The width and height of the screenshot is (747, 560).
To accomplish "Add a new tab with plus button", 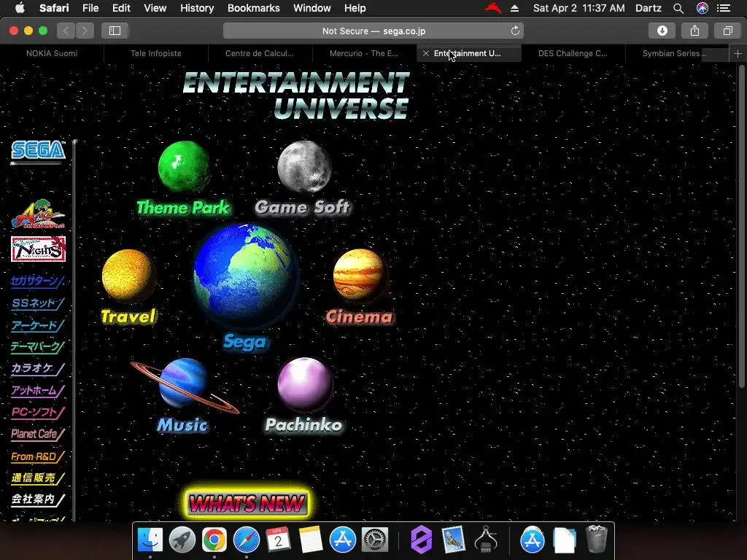I will pyautogui.click(x=738, y=54).
